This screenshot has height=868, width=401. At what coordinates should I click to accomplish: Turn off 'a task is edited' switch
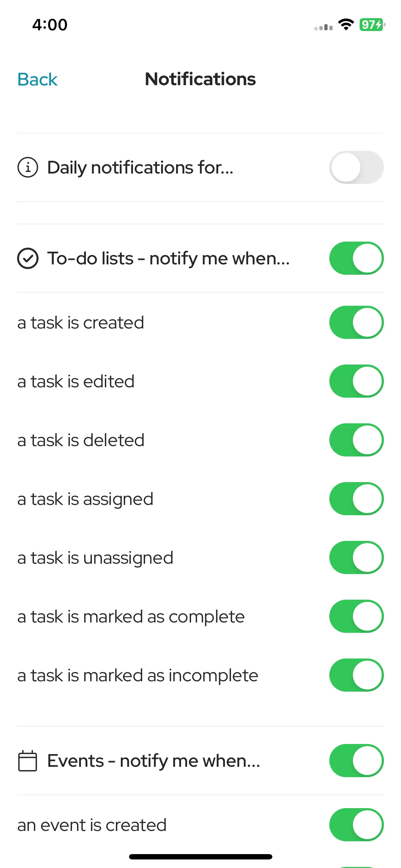[x=356, y=381]
